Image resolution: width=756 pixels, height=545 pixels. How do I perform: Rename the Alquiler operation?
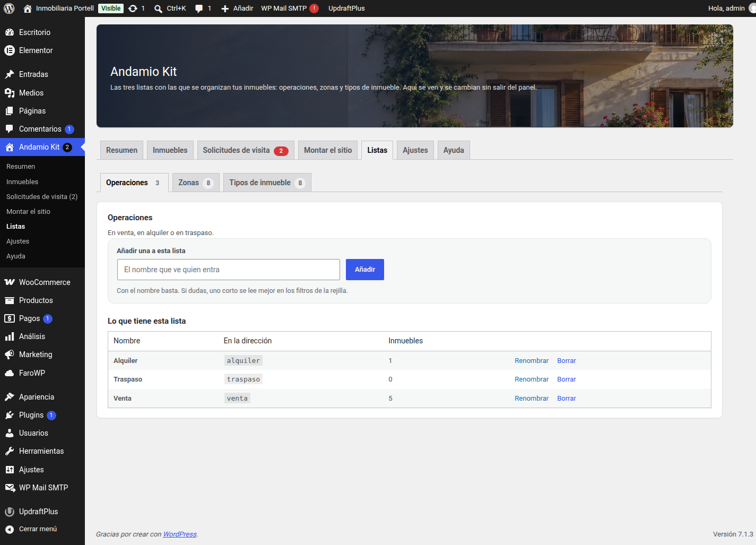coord(532,361)
